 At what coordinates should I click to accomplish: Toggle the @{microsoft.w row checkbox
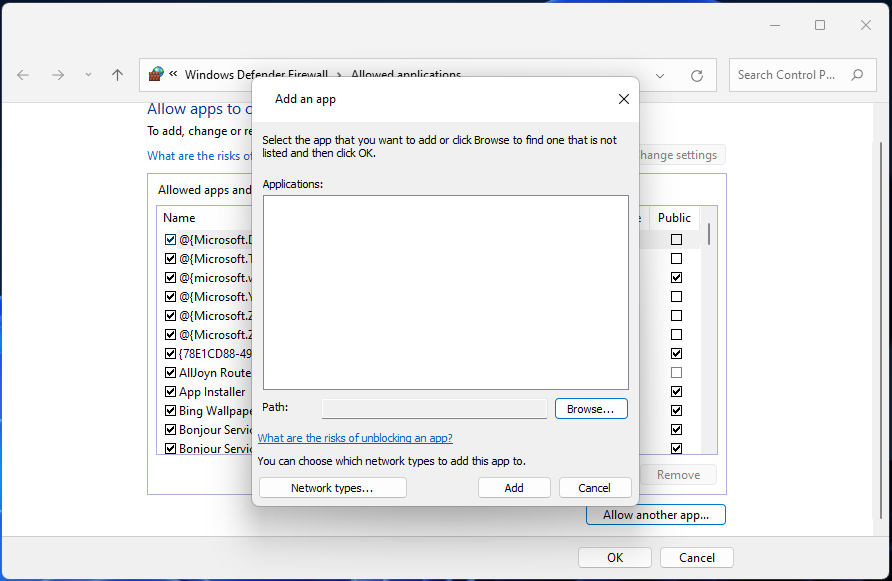click(170, 278)
